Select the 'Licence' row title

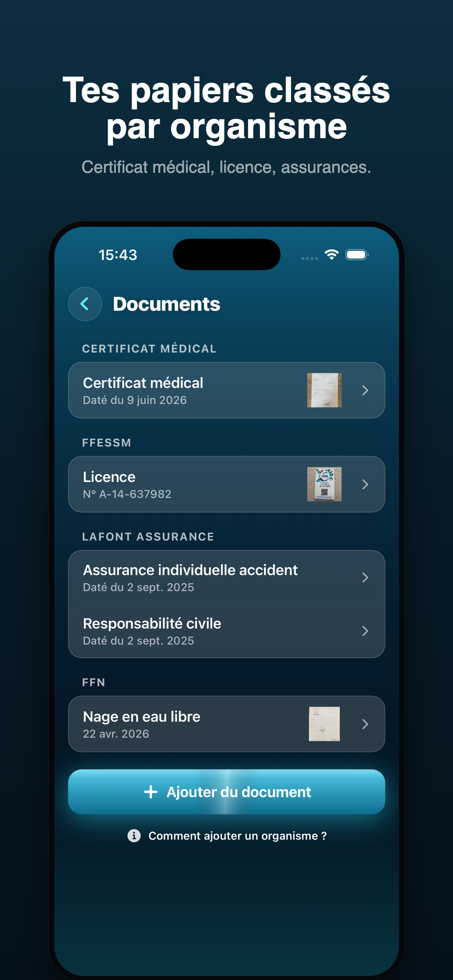point(109,477)
